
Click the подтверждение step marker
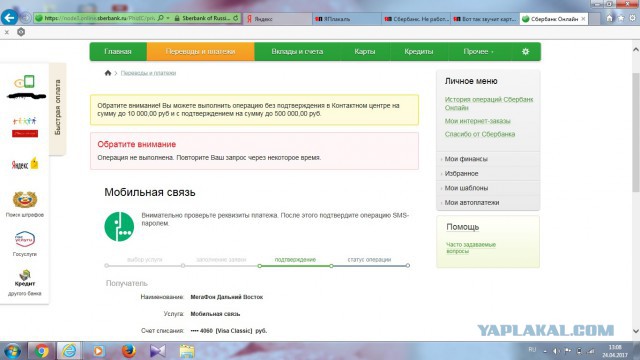[x=260, y=266]
